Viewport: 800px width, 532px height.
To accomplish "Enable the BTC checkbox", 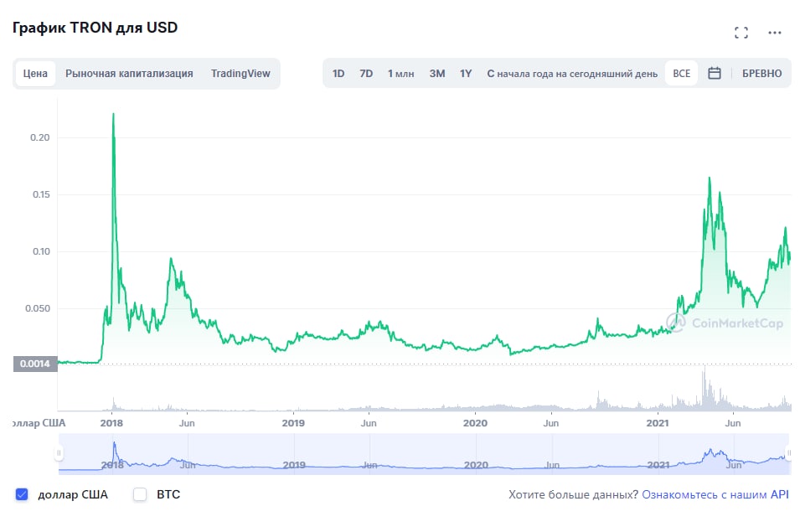I will (140, 494).
